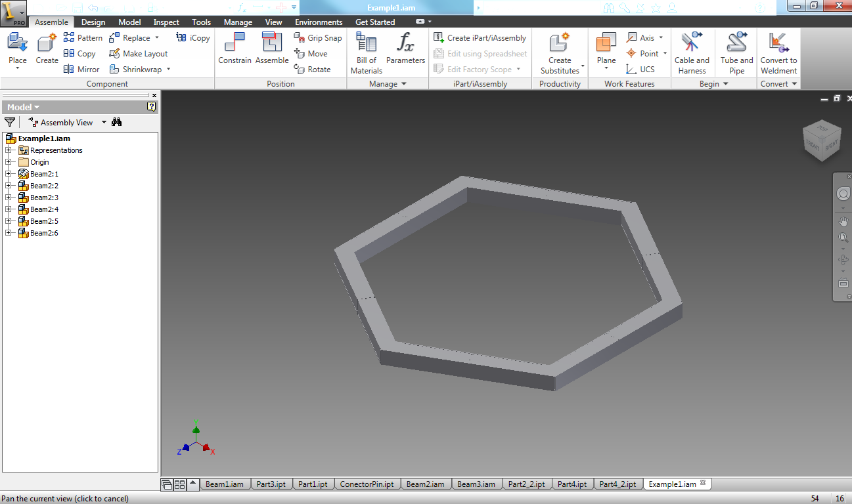Click the Create component tool
The height and width of the screenshot is (504, 852).
(x=47, y=49)
